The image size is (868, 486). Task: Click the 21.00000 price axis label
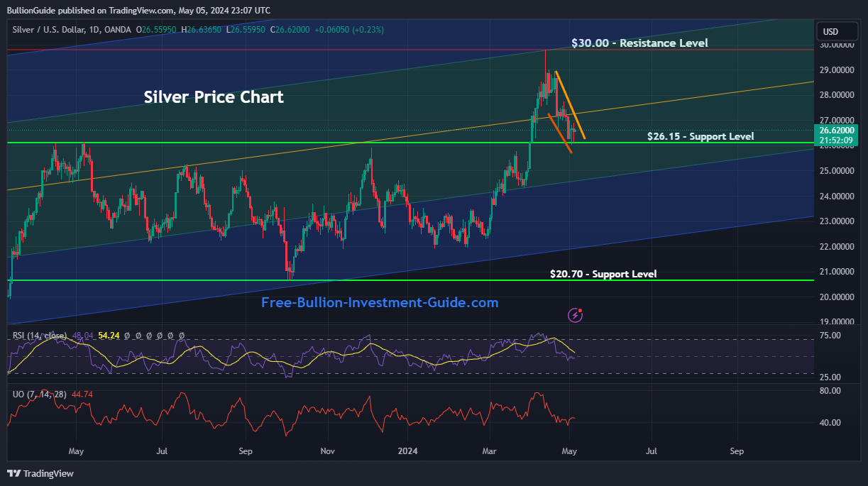pos(836,272)
